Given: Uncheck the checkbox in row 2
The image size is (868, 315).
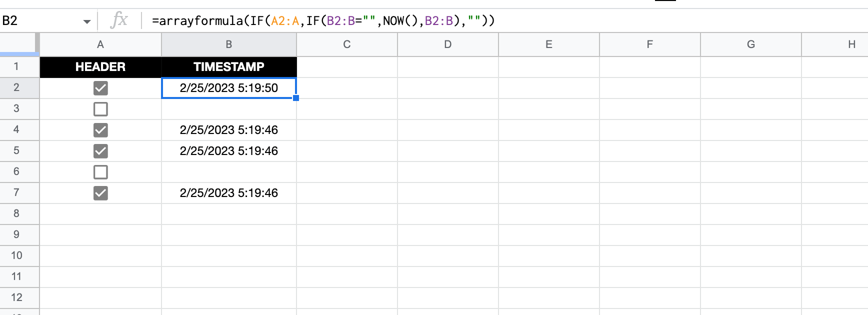Looking at the screenshot, I should (100, 88).
